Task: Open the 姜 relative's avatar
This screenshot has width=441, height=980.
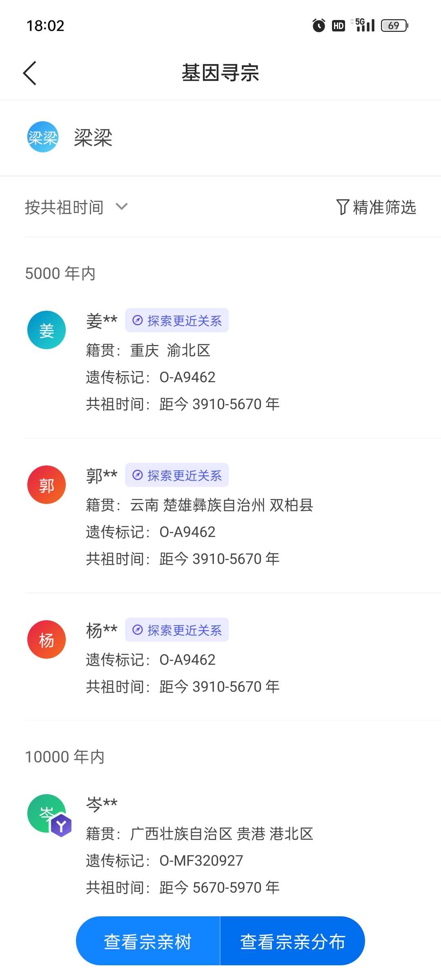Action: point(47,330)
